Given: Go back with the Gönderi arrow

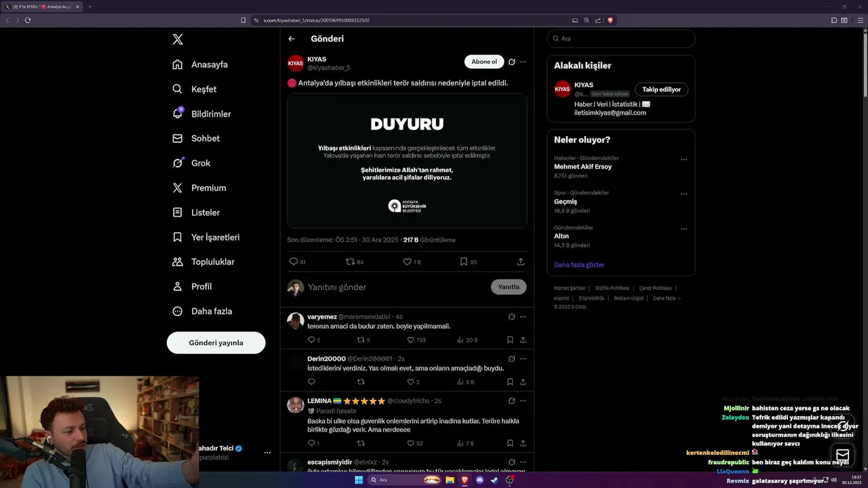Looking at the screenshot, I should pyautogui.click(x=292, y=39).
